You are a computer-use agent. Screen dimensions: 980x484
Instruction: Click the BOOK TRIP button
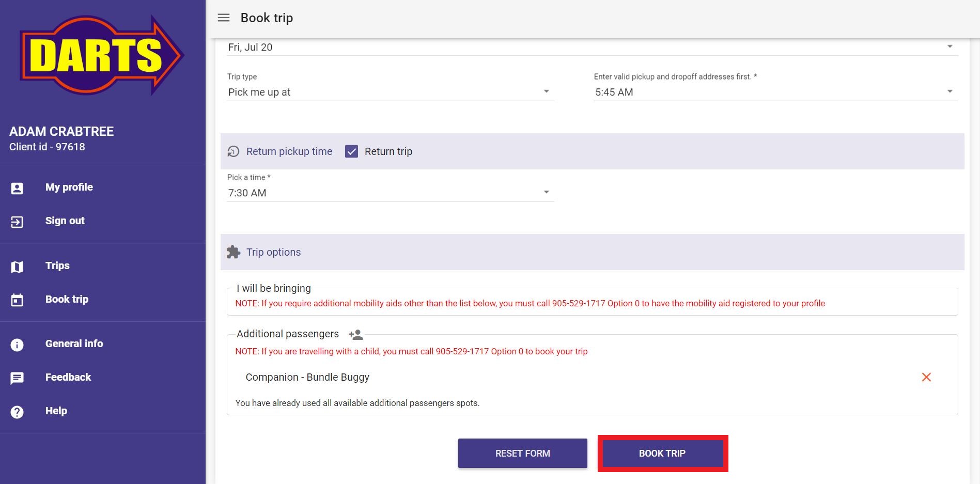[x=662, y=454]
